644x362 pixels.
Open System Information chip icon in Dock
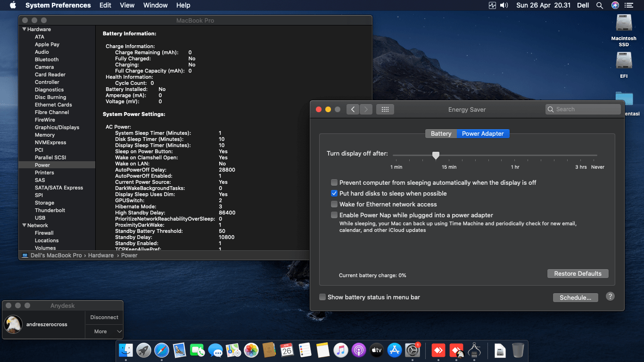474,350
